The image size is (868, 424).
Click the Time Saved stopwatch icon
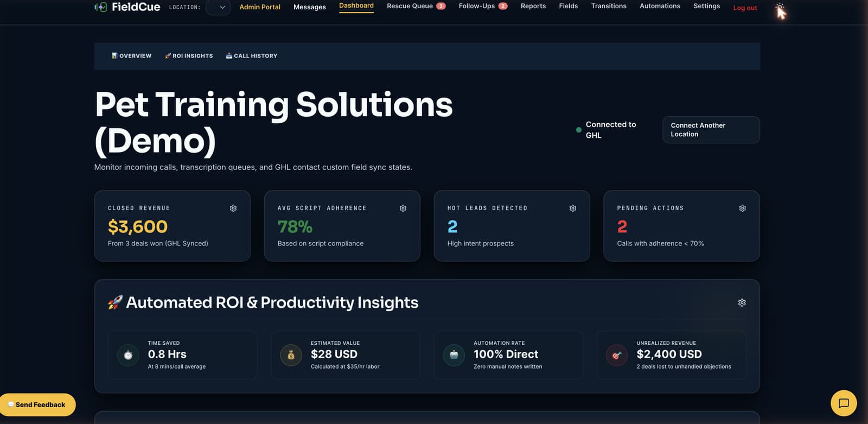pos(128,356)
